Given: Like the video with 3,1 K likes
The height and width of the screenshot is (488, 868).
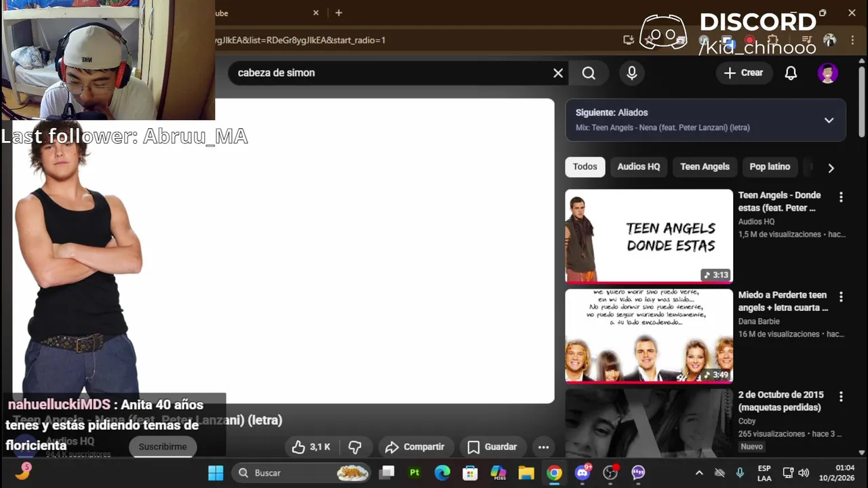Looking at the screenshot, I should [x=311, y=447].
